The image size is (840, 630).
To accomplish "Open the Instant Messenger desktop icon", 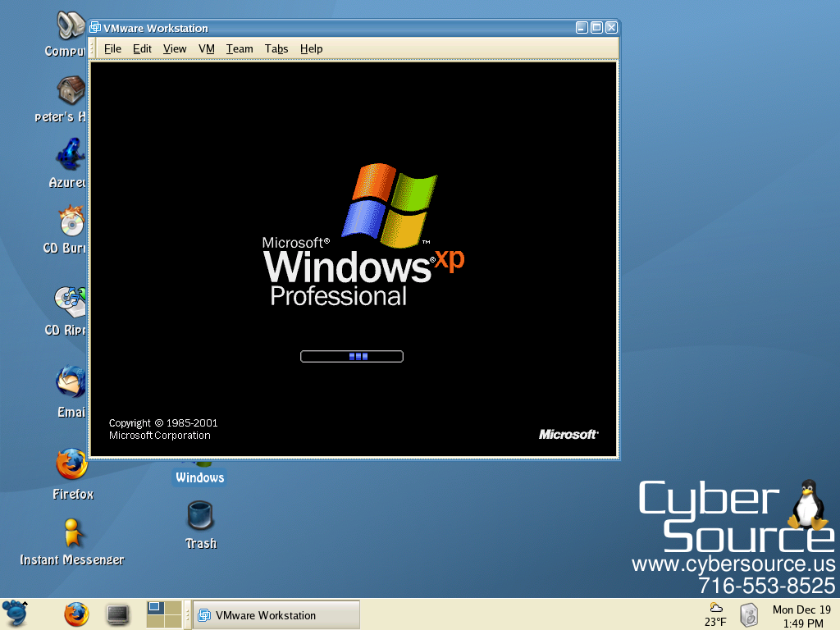I will tap(72, 532).
